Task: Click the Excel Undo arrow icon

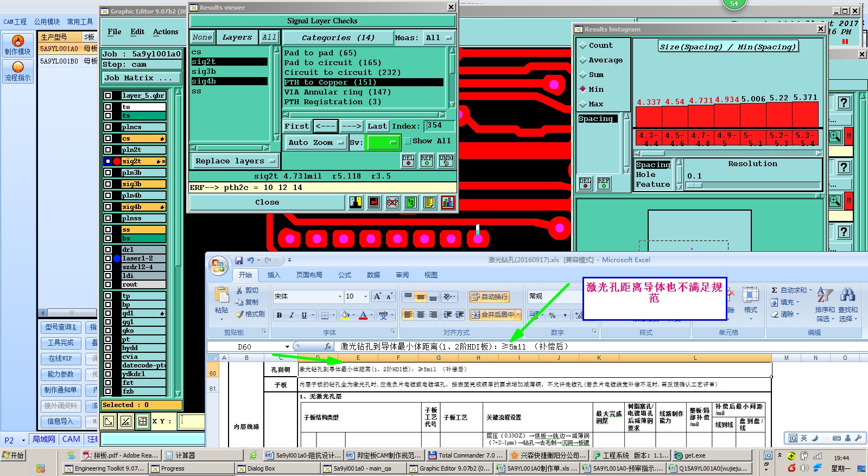Action: (251, 261)
